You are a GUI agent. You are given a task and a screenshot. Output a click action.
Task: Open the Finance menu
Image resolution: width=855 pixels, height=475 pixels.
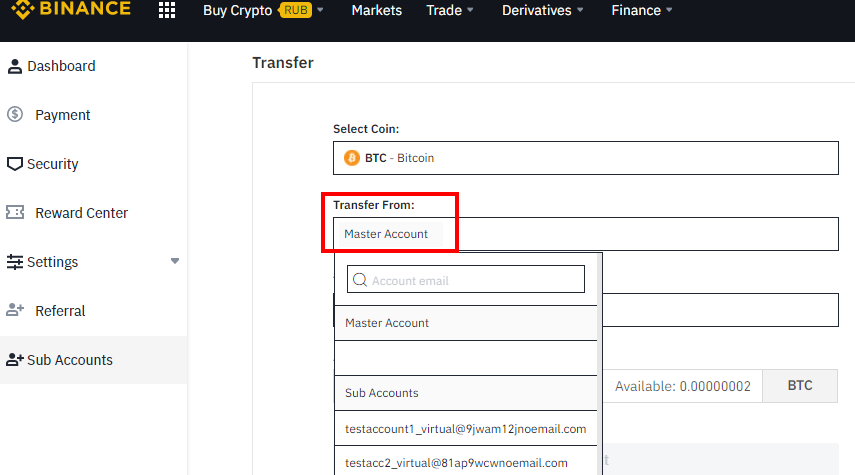[636, 10]
